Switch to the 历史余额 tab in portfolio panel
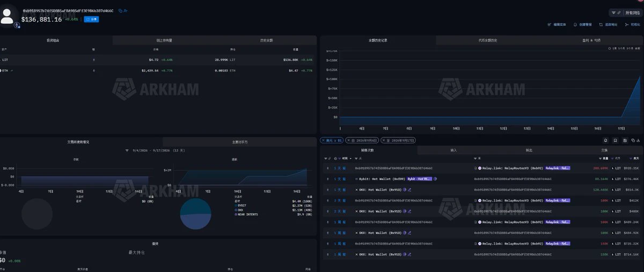Screen dimensions: 644x272 pos(267,40)
